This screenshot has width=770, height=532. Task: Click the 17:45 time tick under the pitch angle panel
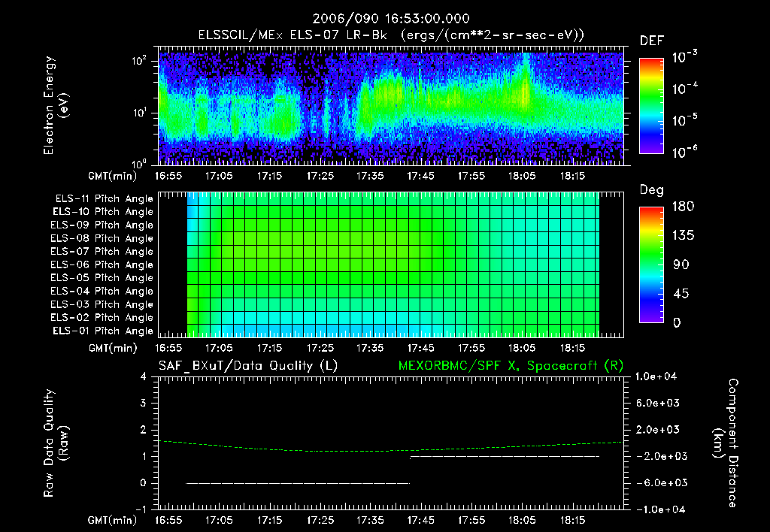(421, 349)
